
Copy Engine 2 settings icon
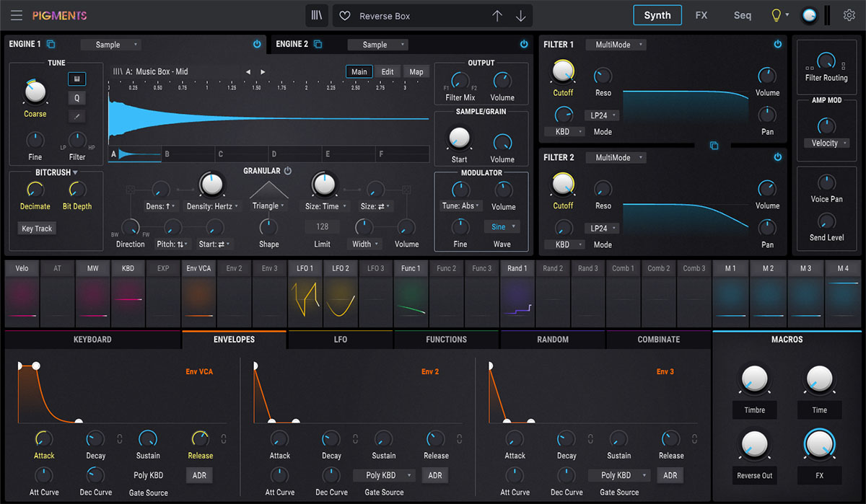click(318, 44)
